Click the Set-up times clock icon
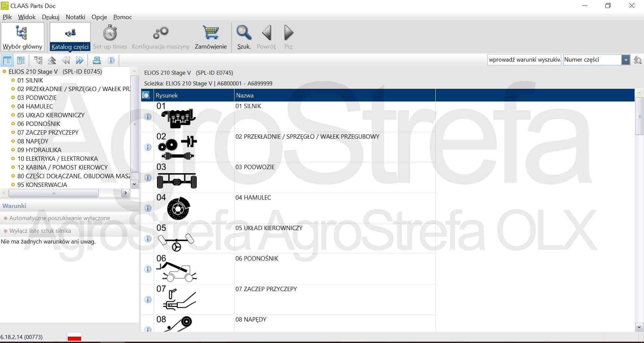Image resolution: width=644 pixels, height=343 pixels. pos(110,33)
